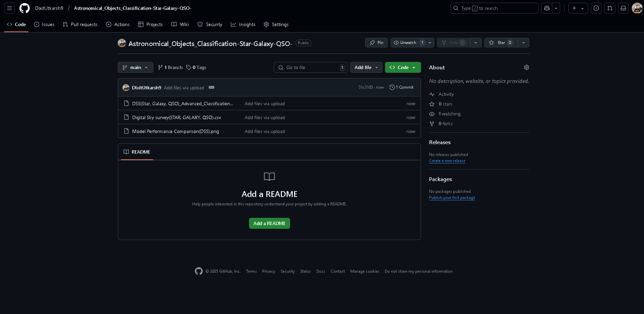Click the green Add a README button
This screenshot has width=644, height=314.
pyautogui.click(x=269, y=223)
